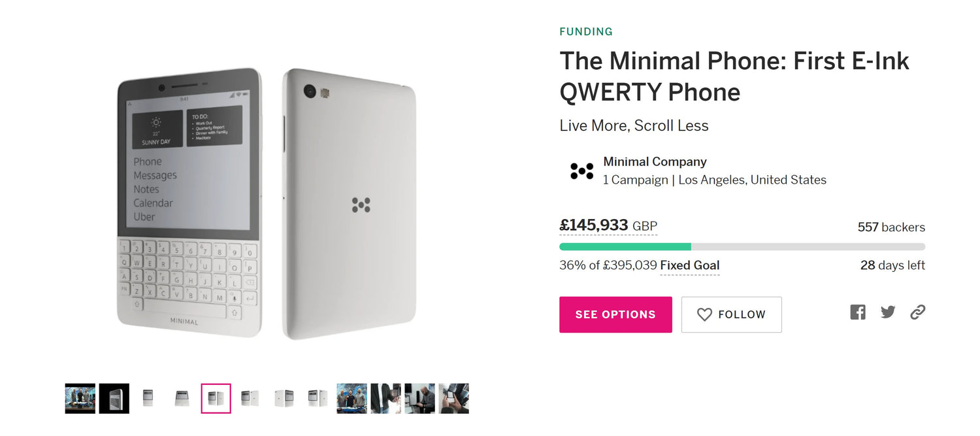Select the black-background phone thumbnail

pos(114,397)
